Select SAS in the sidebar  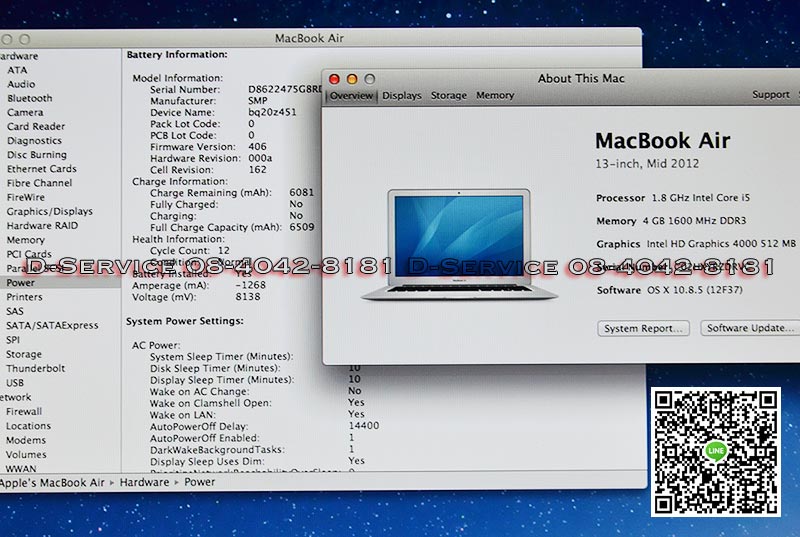(15, 311)
